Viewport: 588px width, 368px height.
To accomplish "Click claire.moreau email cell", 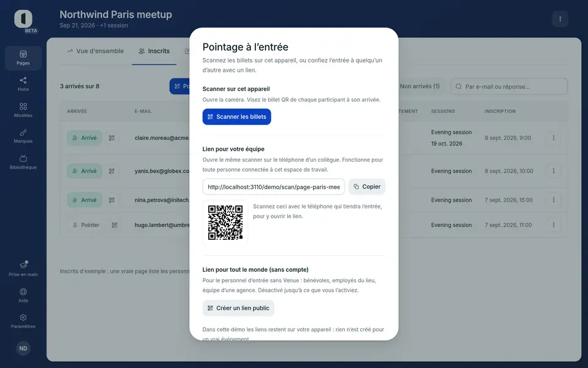I will click(x=162, y=138).
